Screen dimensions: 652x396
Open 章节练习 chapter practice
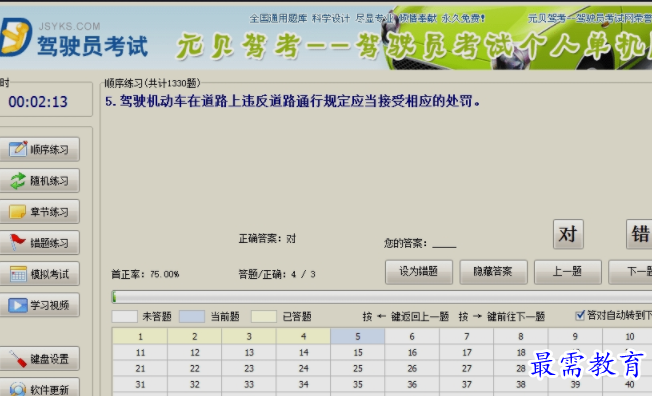click(40, 212)
